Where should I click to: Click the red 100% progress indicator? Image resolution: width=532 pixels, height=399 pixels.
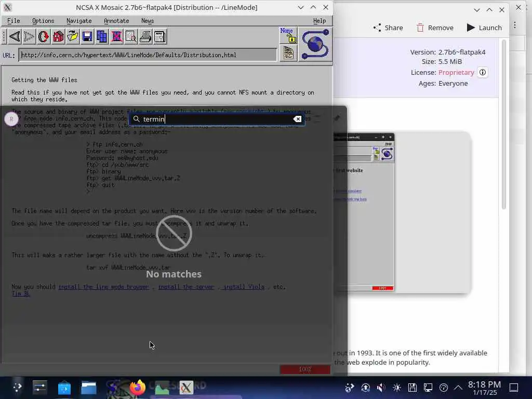coord(305,369)
